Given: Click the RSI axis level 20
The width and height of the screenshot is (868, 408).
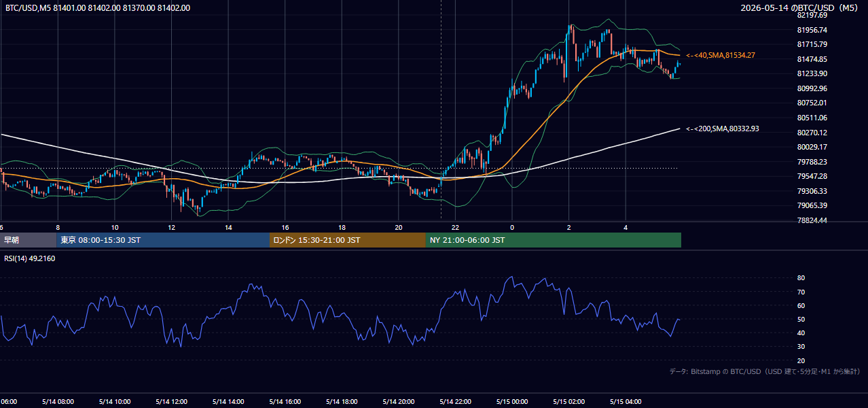Looking at the screenshot, I should point(801,360).
